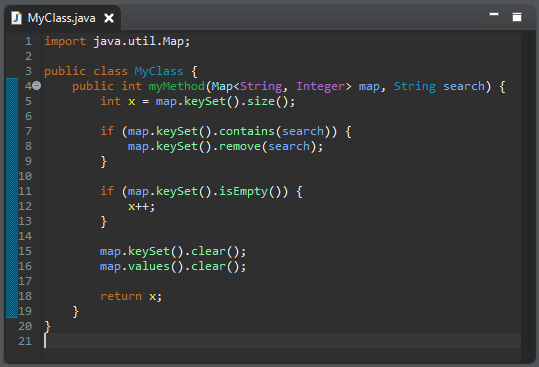Viewport: 539px width, 367px height.
Task: Click the variable 'x' declaration on line 5
Action: point(131,102)
